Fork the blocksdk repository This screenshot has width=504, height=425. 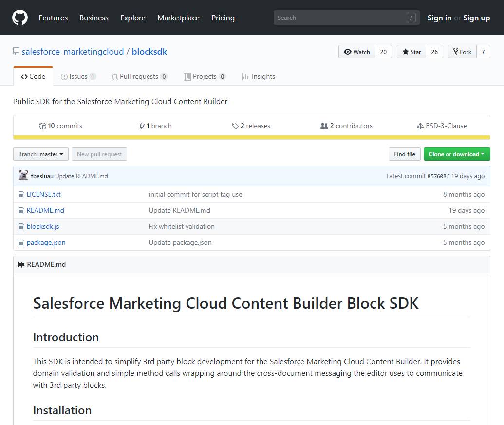pyautogui.click(x=461, y=52)
